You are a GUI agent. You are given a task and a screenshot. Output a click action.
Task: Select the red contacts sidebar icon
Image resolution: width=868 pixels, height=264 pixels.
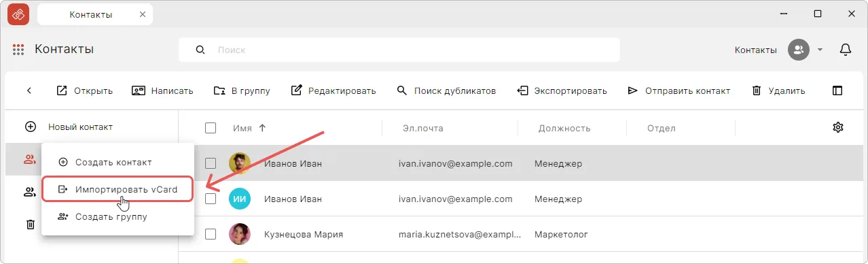tap(29, 159)
